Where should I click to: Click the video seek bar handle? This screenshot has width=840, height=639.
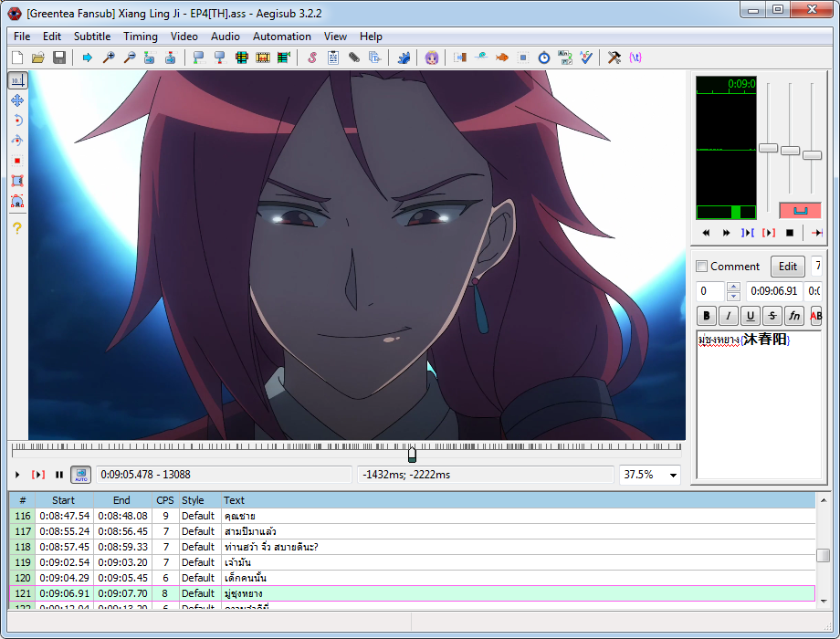tap(412, 455)
